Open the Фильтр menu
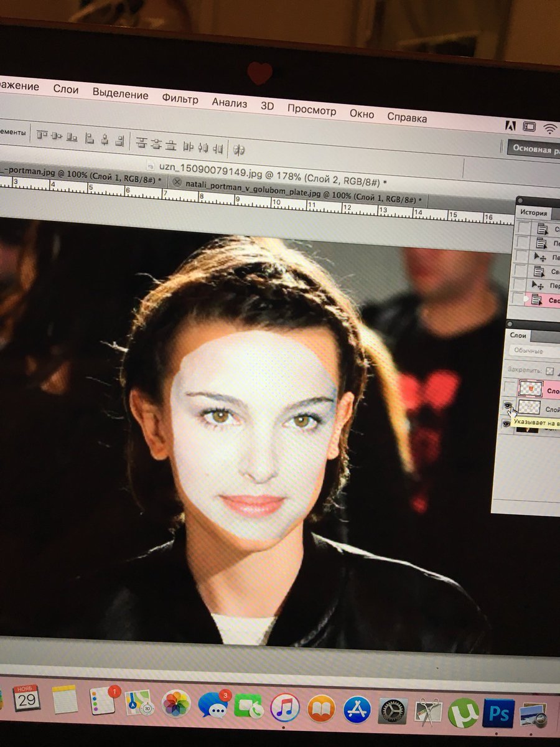 [x=180, y=98]
